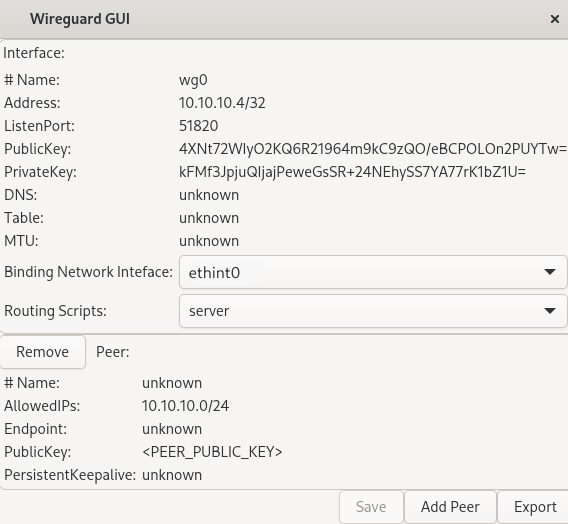Click the Interface: section label
Image resolution: width=568 pixels, height=524 pixels.
pyautogui.click(x=34, y=53)
